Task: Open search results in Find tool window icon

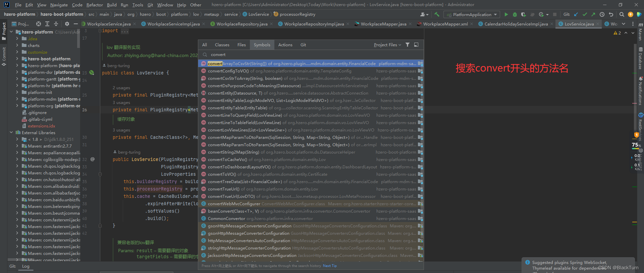Action: click(x=416, y=45)
